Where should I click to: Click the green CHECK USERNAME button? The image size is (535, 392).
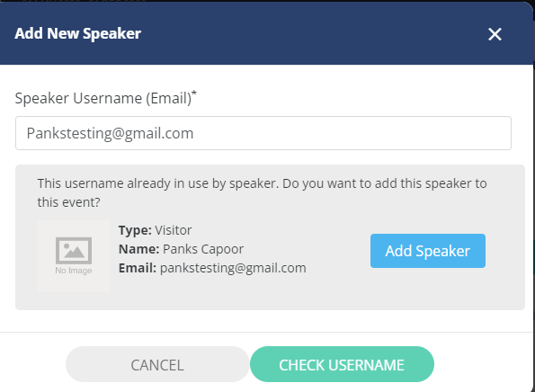point(342,364)
